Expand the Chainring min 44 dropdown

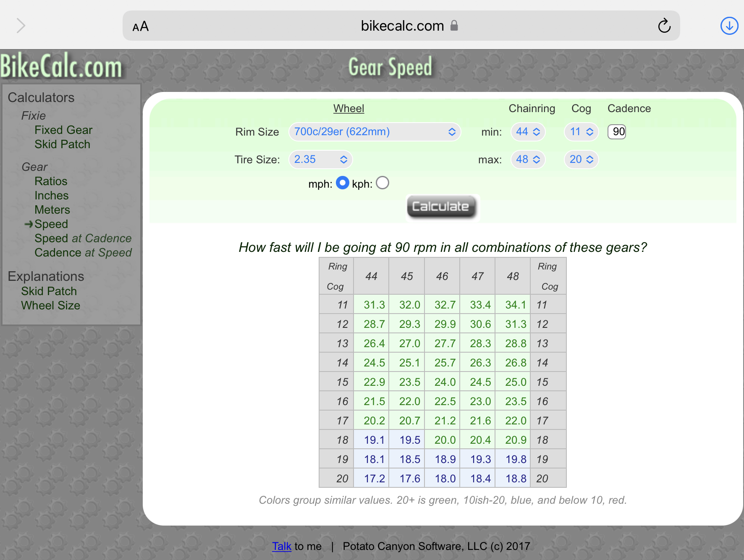pyautogui.click(x=528, y=132)
